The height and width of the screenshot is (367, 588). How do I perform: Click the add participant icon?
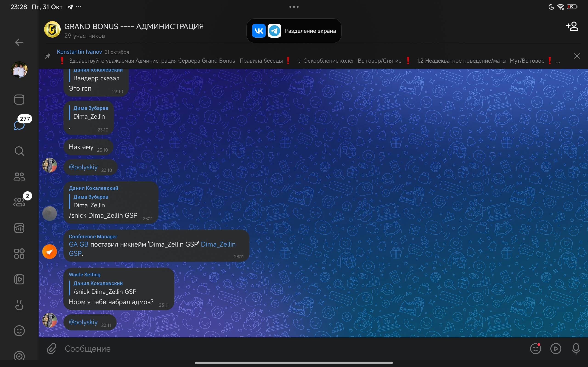tap(572, 26)
